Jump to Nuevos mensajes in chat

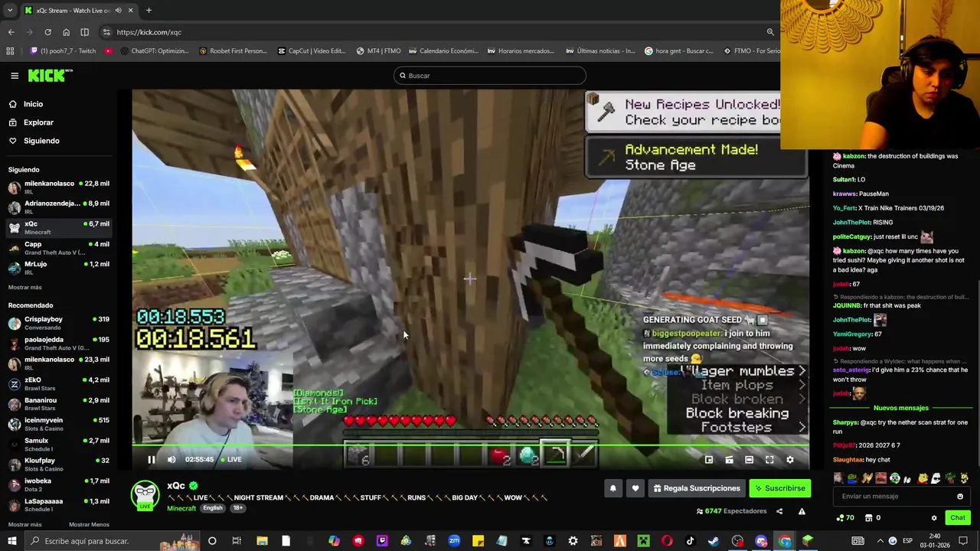900,408
